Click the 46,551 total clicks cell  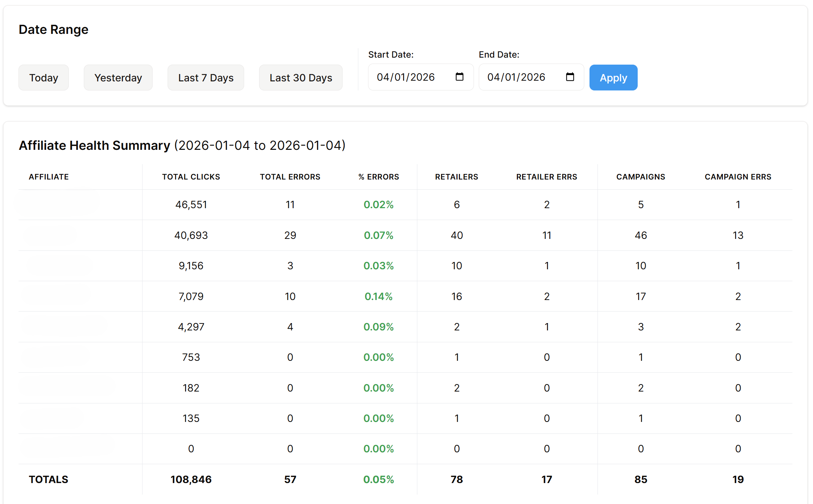[x=191, y=205]
